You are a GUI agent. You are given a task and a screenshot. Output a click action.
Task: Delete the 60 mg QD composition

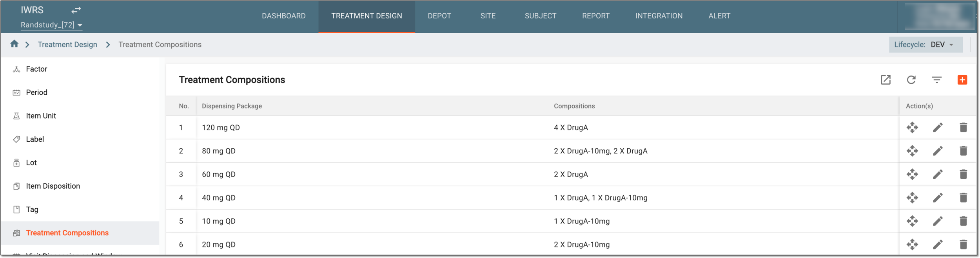click(x=963, y=174)
